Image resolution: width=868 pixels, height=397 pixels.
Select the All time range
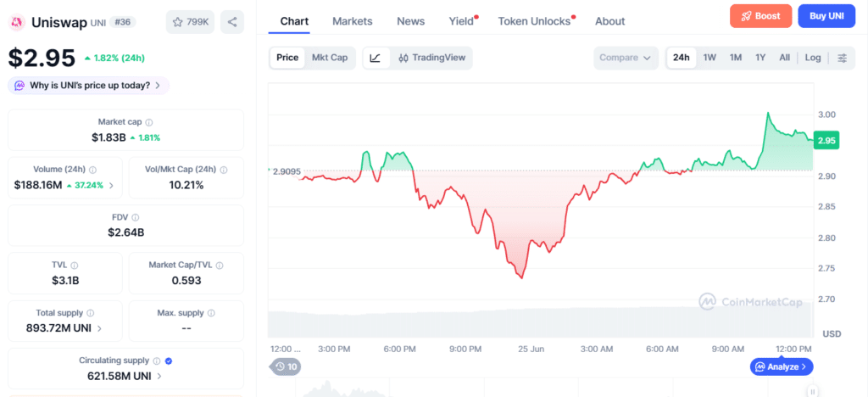point(784,58)
